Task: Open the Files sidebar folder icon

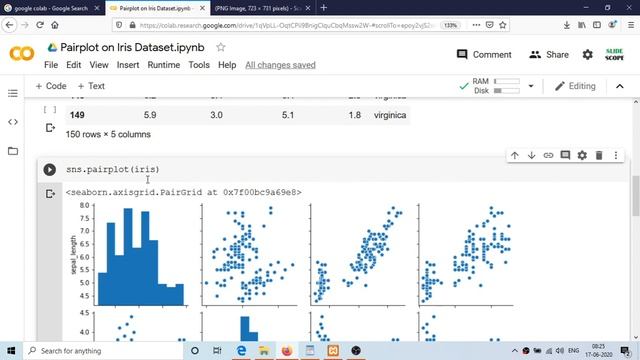Action: click(13, 151)
